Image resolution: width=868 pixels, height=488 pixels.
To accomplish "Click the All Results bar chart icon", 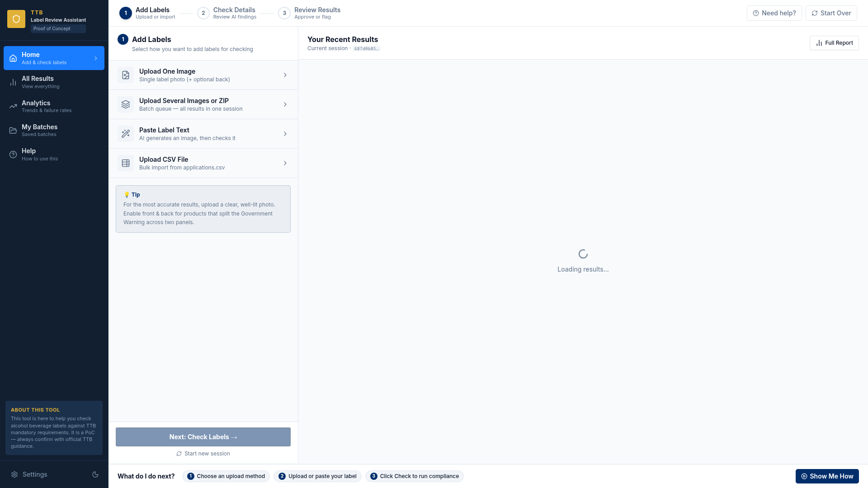I will point(13,82).
